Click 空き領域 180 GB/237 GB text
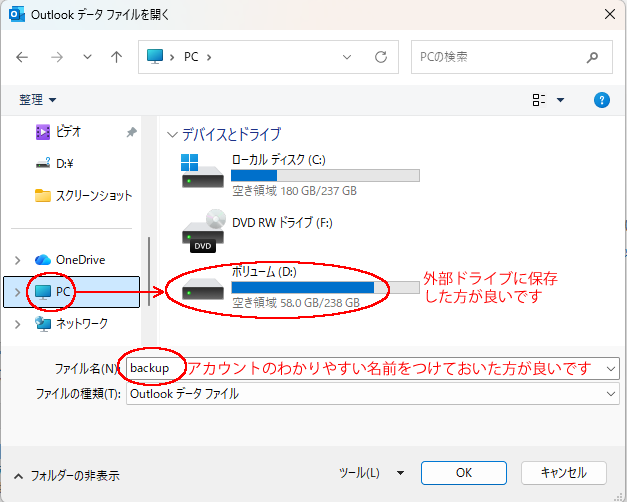The image size is (627, 502). pyautogui.click(x=294, y=191)
